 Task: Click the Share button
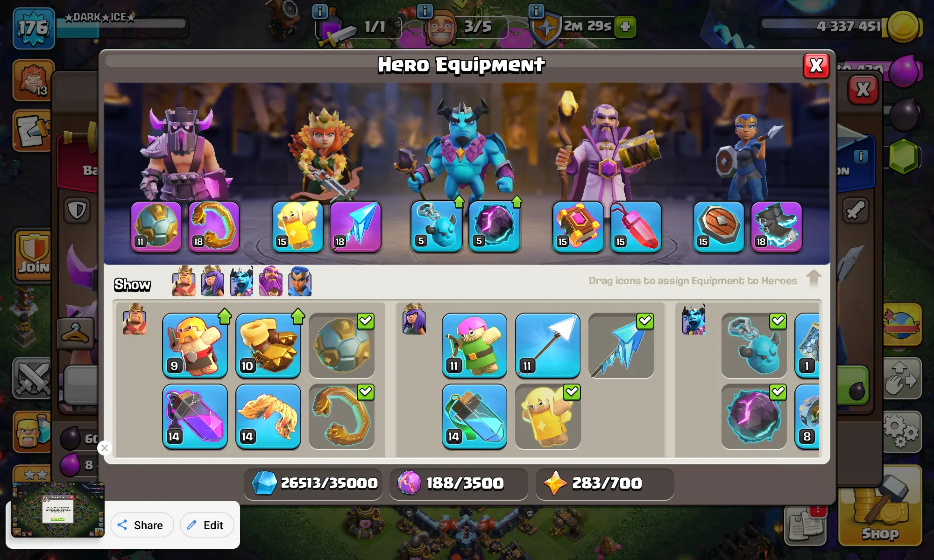click(142, 525)
